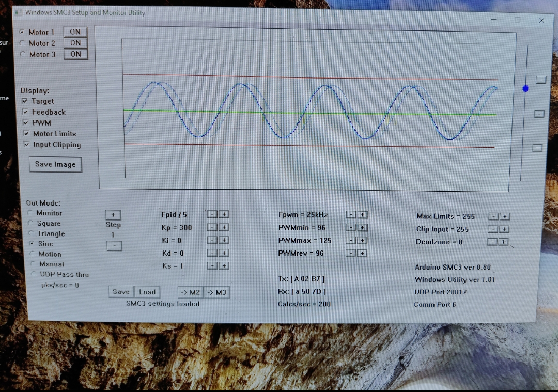This screenshot has width=558, height=392.
Task: Decrease Clip Input value
Action: [x=492, y=229]
